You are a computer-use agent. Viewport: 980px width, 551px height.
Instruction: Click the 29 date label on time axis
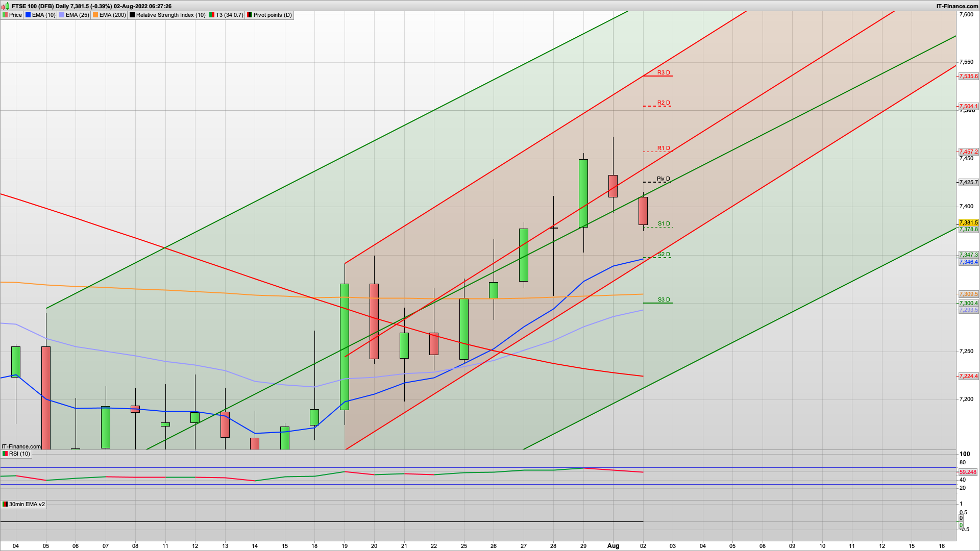[x=583, y=545]
